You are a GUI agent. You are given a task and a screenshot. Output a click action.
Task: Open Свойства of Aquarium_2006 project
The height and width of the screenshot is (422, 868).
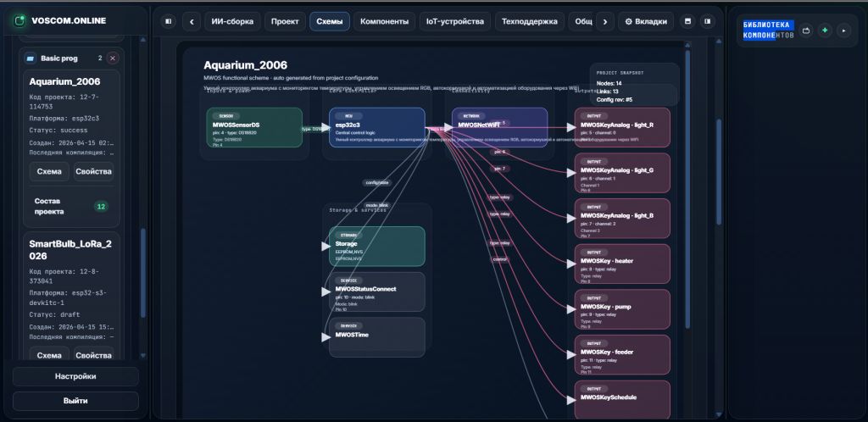coord(93,171)
